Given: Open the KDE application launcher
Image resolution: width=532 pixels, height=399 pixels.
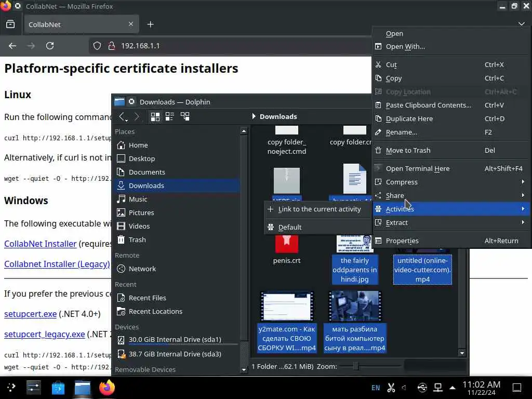Looking at the screenshot, I should (x=11, y=388).
